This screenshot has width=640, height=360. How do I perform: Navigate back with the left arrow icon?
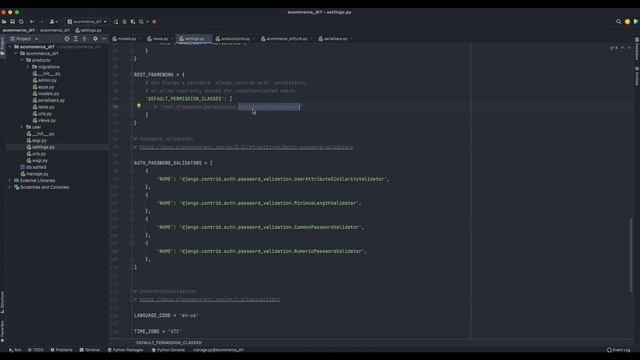pyautogui.click(x=32, y=22)
